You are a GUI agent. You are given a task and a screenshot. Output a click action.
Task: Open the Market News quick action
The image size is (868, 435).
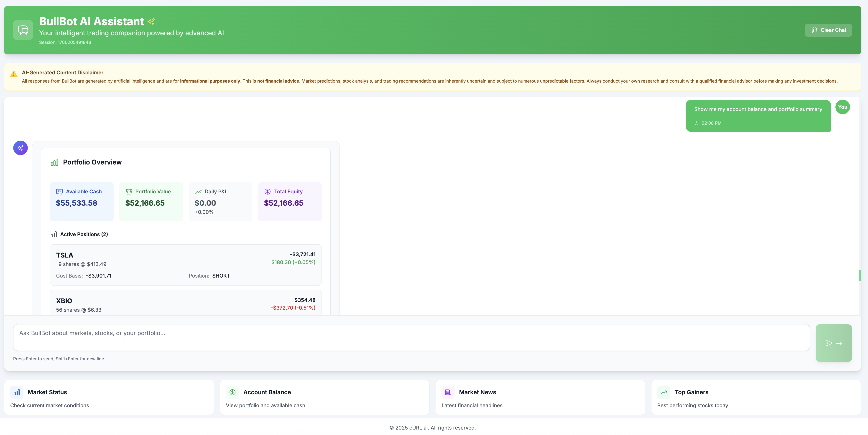(540, 398)
